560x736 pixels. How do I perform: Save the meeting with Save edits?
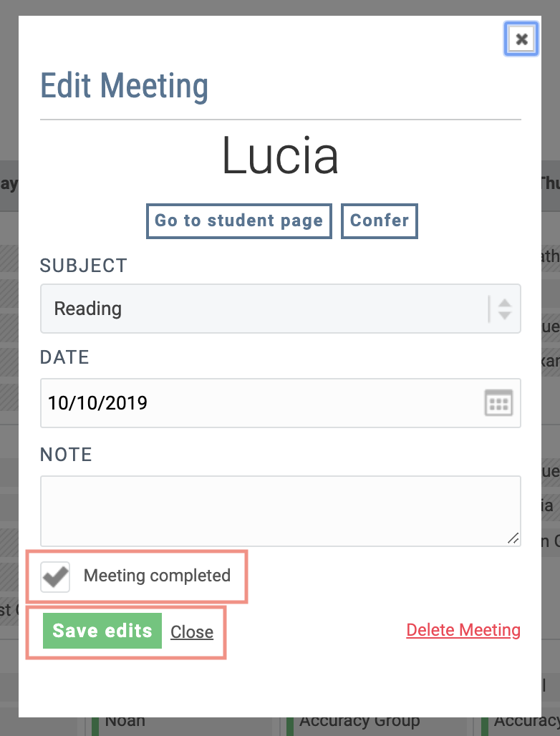coord(102,631)
